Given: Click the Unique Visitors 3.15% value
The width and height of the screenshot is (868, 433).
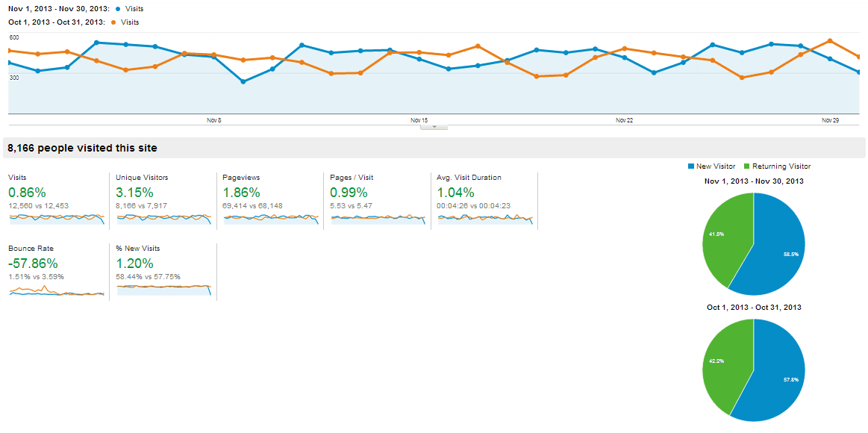Looking at the screenshot, I should pos(136,193).
